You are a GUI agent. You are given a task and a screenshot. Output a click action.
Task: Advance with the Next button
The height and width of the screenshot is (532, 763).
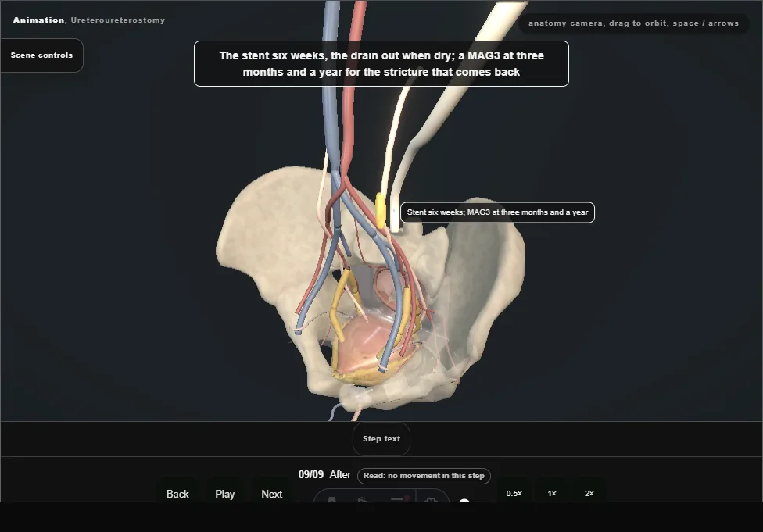271,494
